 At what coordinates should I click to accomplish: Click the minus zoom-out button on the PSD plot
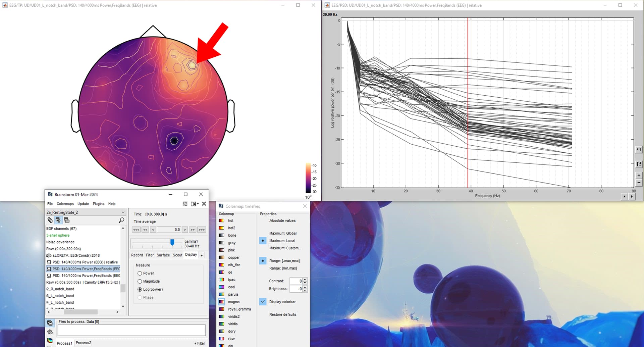tap(639, 183)
